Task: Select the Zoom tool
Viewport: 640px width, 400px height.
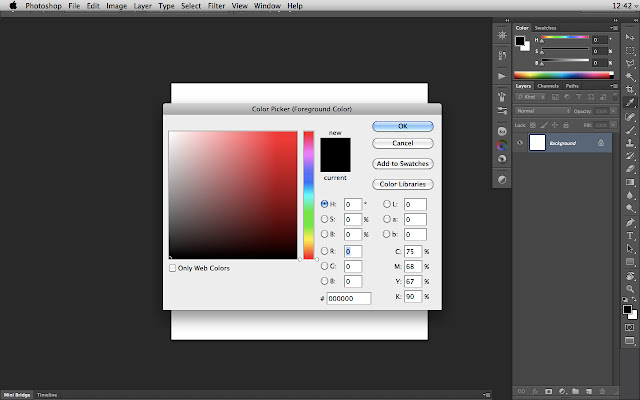Action: tap(630, 289)
